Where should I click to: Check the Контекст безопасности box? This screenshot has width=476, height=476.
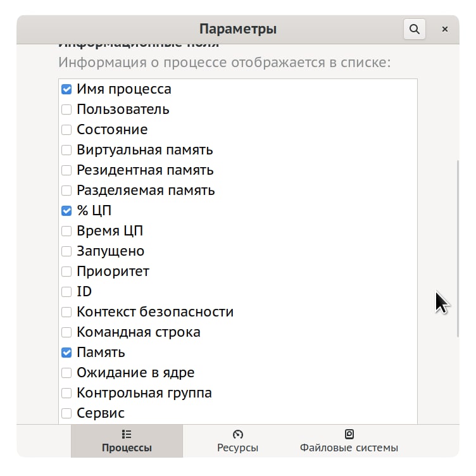(66, 312)
